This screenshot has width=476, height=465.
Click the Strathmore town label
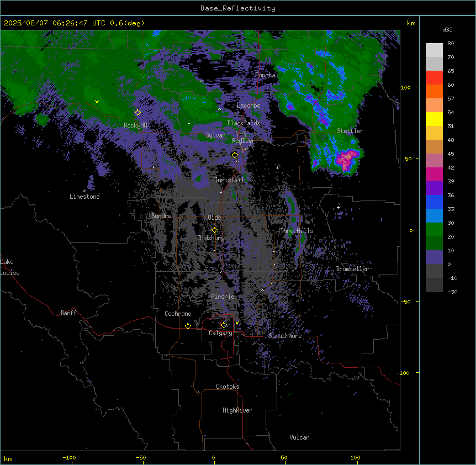tap(285, 336)
